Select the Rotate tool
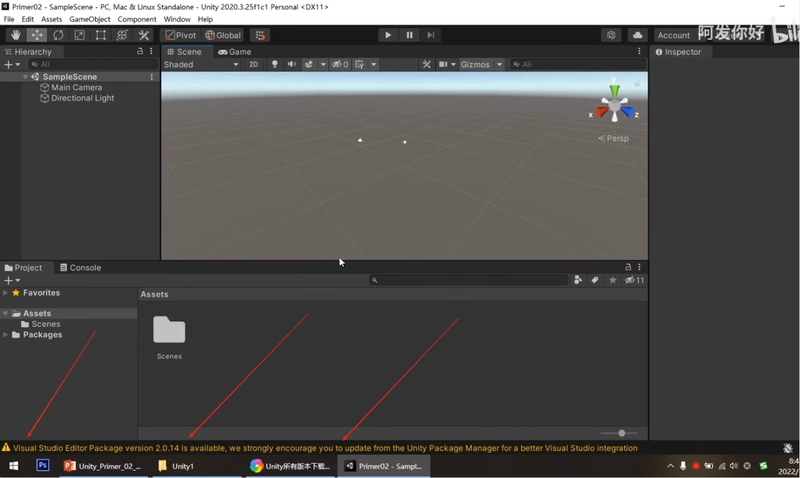The image size is (800, 478). (x=58, y=35)
